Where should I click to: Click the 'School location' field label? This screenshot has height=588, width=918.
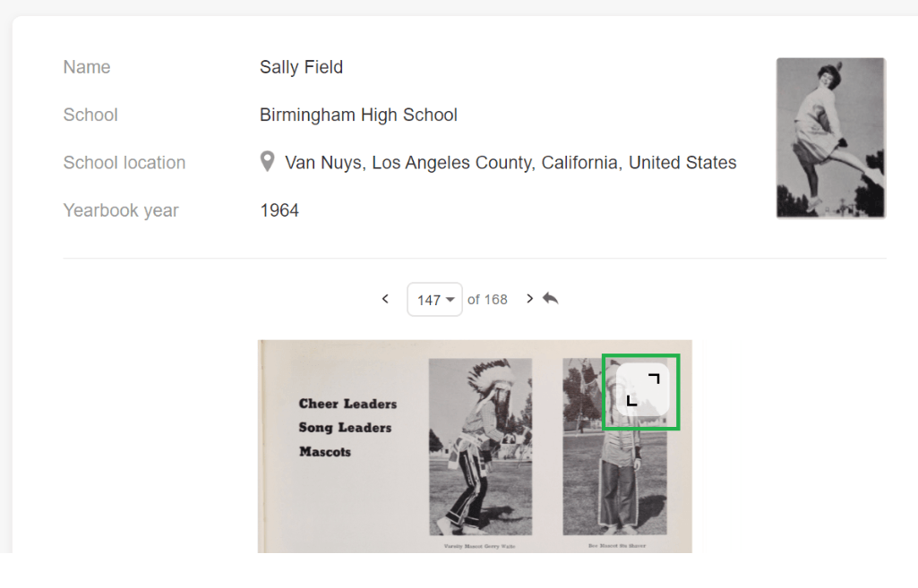pos(124,163)
